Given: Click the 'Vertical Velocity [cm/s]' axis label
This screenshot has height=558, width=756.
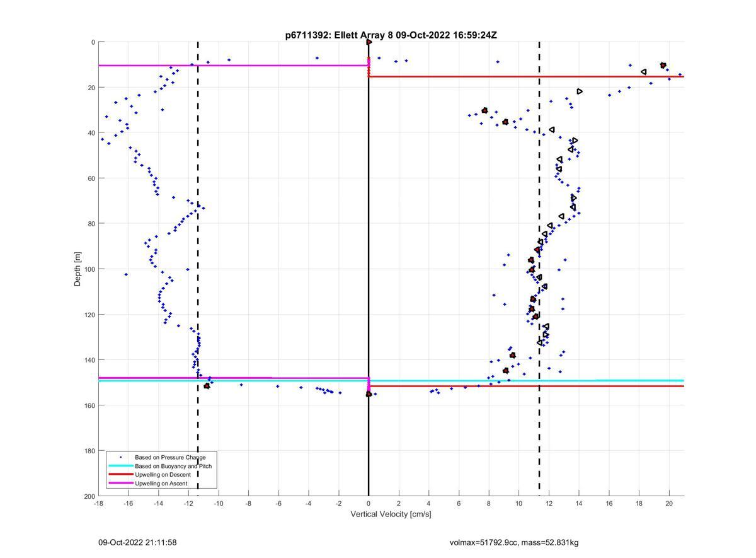Looking at the screenshot, I should coord(391,514).
